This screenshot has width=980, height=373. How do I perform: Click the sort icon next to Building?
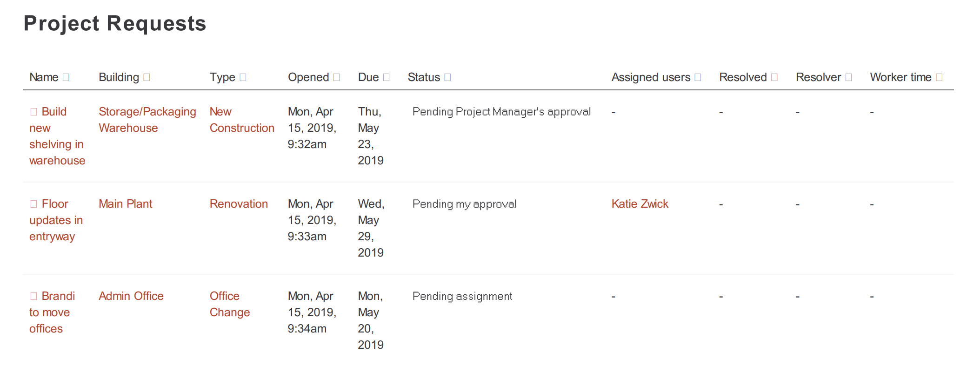point(147,77)
